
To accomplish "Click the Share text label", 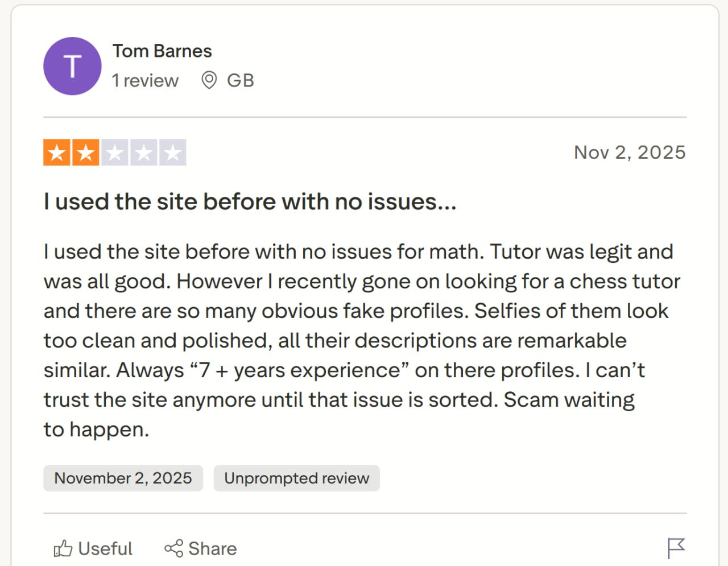I will point(212,548).
